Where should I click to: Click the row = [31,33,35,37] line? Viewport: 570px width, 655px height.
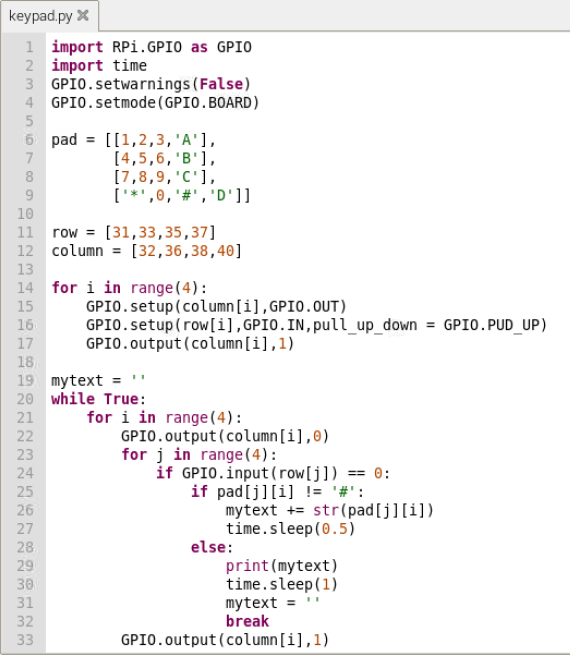[134, 232]
